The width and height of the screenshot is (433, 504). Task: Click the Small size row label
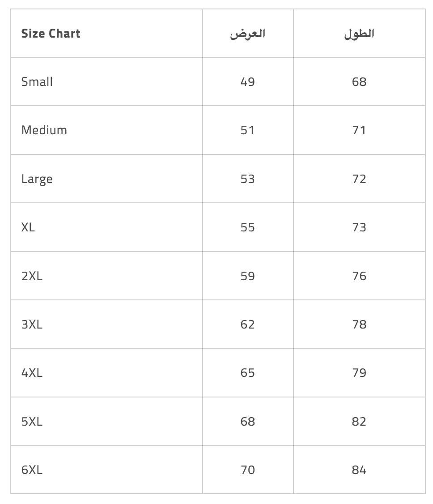click(37, 82)
